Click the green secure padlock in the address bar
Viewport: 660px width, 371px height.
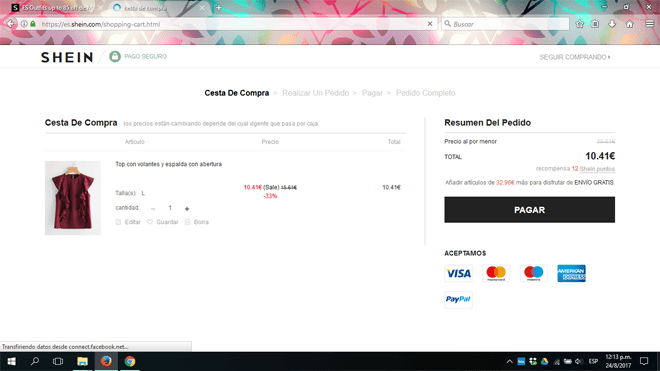coord(33,24)
